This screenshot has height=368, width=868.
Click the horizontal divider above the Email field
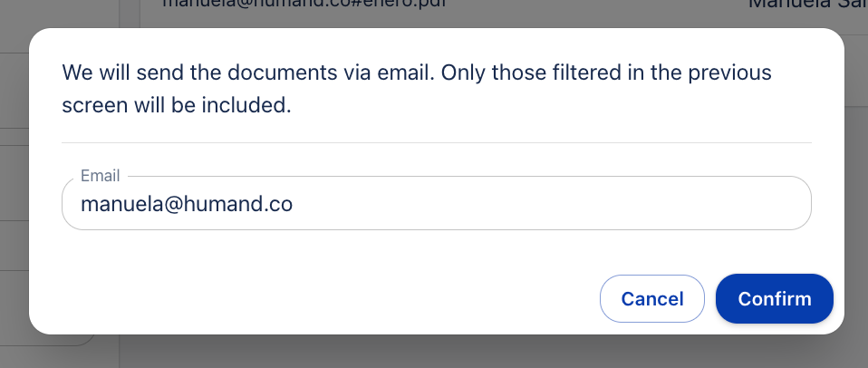coord(435,142)
